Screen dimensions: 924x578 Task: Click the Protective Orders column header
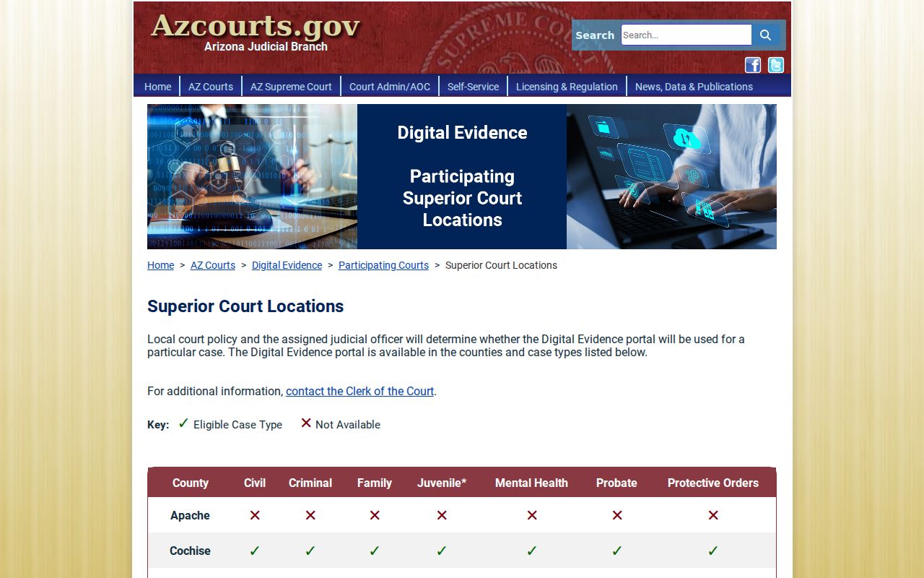click(x=713, y=483)
